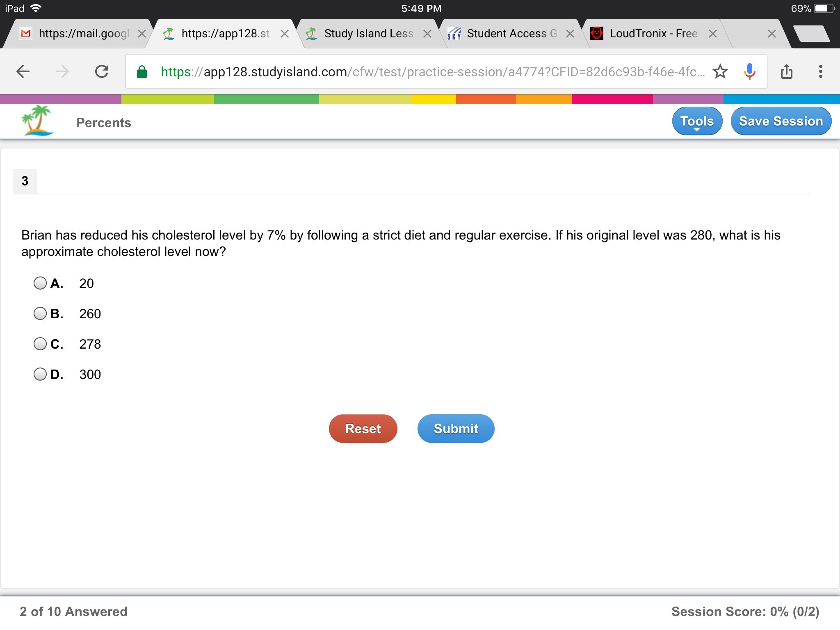
Task: Bookmark page using the star icon
Action: pyautogui.click(x=720, y=72)
